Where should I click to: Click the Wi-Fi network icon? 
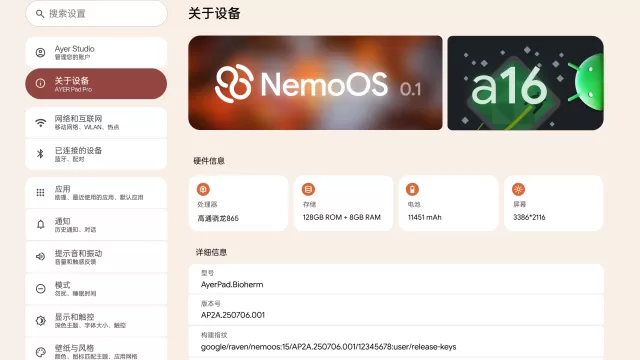40,122
